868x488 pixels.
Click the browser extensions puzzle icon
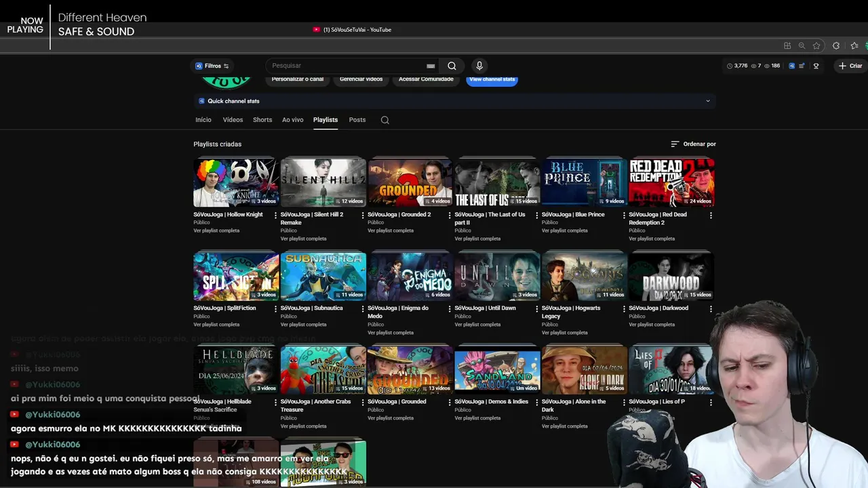coord(836,45)
